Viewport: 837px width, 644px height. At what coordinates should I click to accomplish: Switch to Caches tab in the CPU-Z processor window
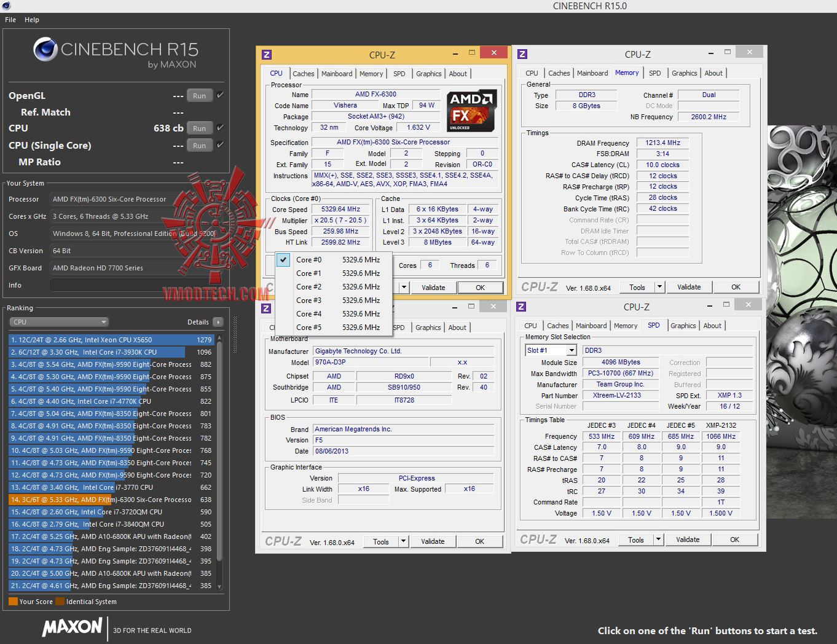[304, 74]
